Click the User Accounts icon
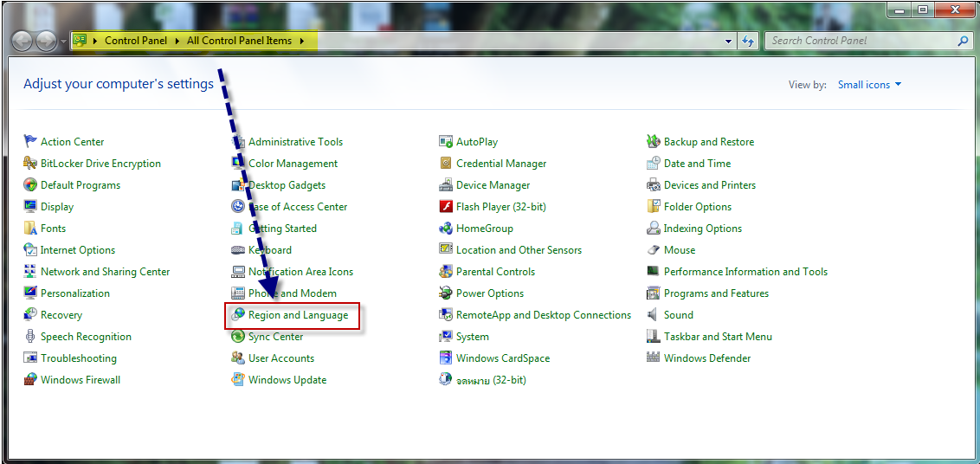 (x=237, y=358)
